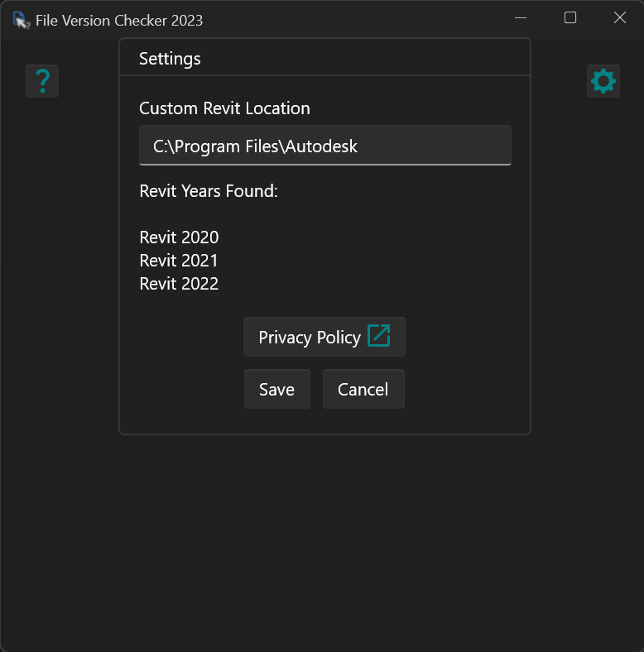This screenshot has height=652, width=644.
Task: Click the Custom Revit Location path field
Action: tap(325, 145)
